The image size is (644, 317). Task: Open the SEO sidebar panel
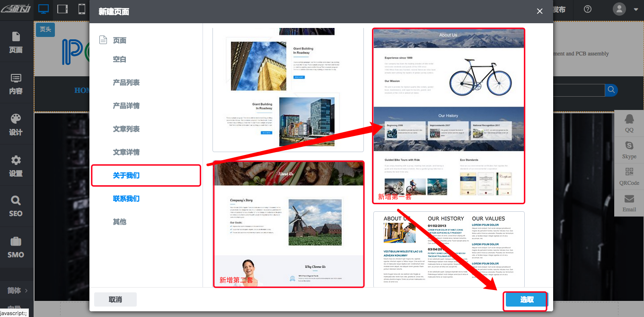point(16,206)
